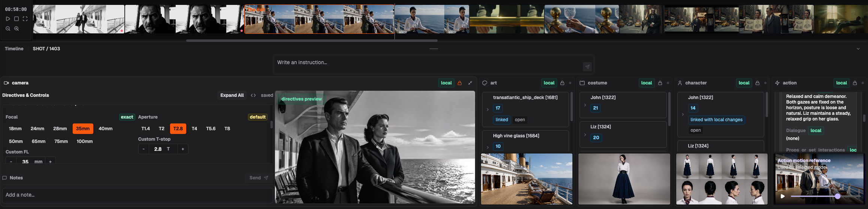Click the camera panel icon

click(6, 83)
